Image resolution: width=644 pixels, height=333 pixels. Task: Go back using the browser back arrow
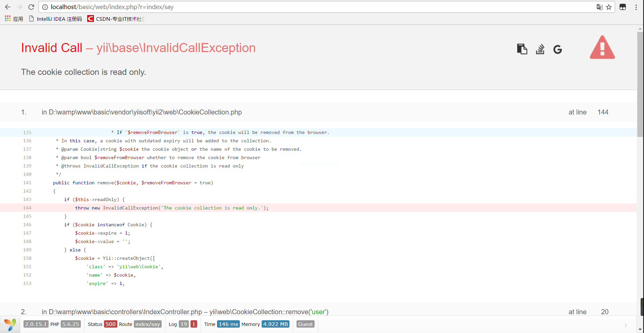point(8,7)
